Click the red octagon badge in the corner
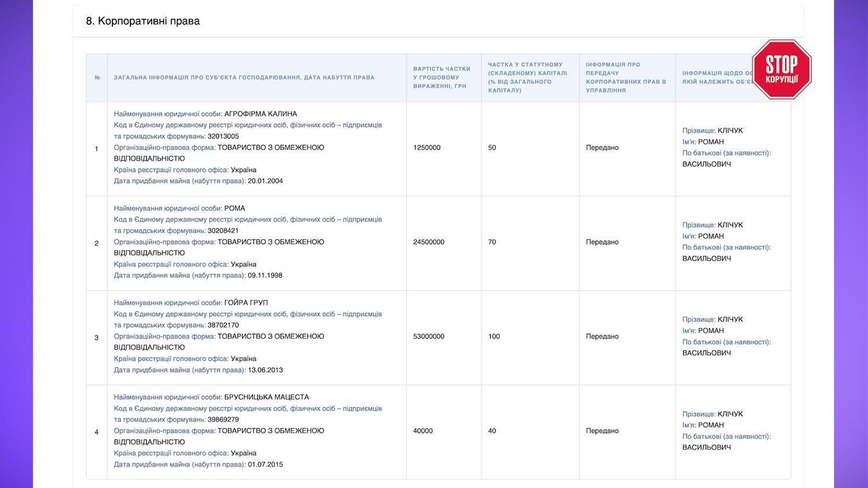 (781, 69)
